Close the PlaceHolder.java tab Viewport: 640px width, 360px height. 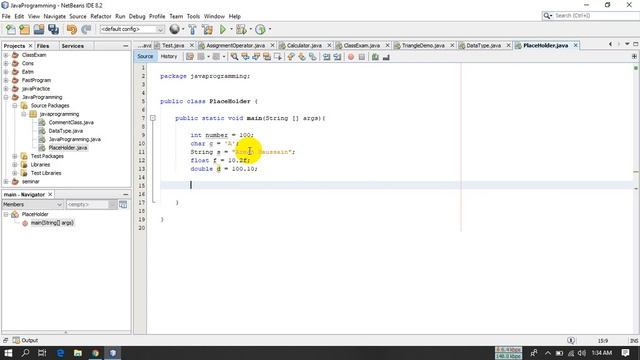pyautogui.click(x=576, y=45)
